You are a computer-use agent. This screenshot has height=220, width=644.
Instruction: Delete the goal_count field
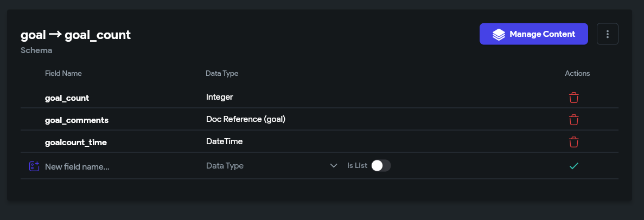573,98
